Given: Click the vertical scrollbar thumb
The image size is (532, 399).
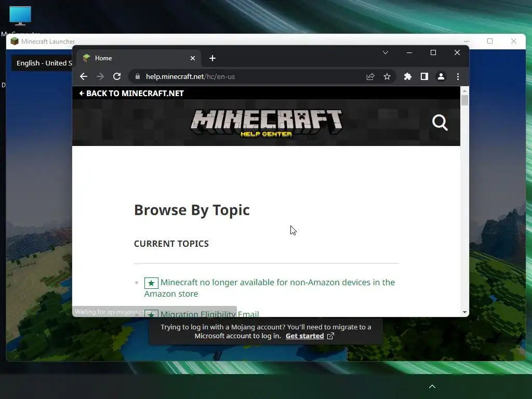Looking at the screenshot, I should pyautogui.click(x=464, y=100).
